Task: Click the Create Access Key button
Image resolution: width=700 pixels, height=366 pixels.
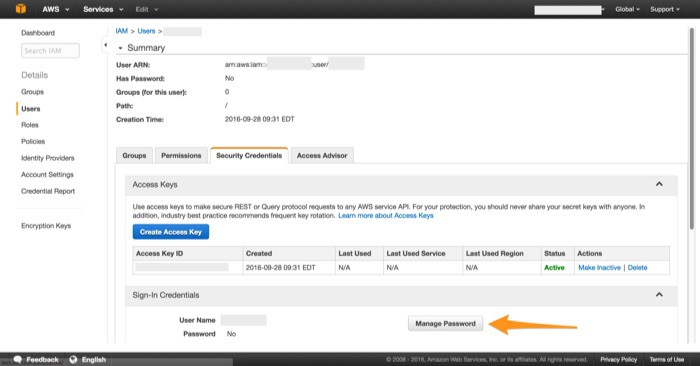Action: click(171, 232)
